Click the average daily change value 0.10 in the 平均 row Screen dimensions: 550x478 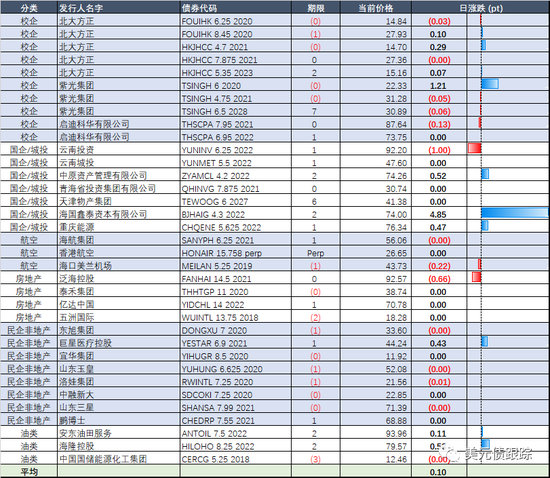coord(438,472)
